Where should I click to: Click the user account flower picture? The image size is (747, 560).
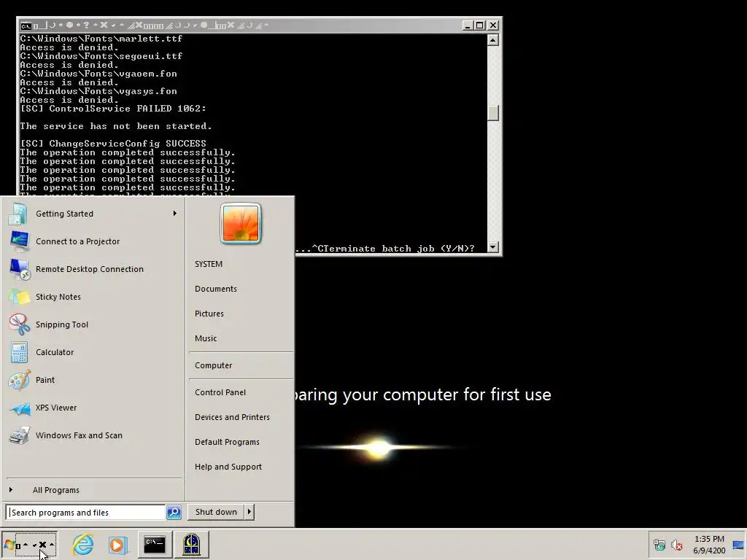coord(241,223)
